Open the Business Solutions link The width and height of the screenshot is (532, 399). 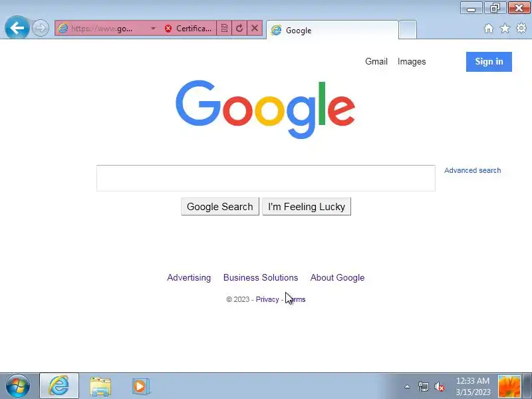pyautogui.click(x=261, y=277)
